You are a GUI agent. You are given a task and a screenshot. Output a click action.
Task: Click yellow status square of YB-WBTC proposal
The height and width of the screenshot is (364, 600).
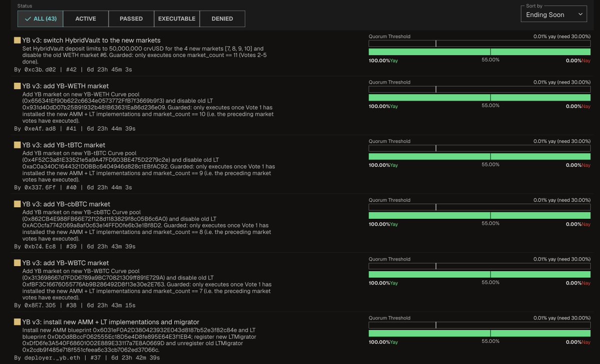point(17,263)
